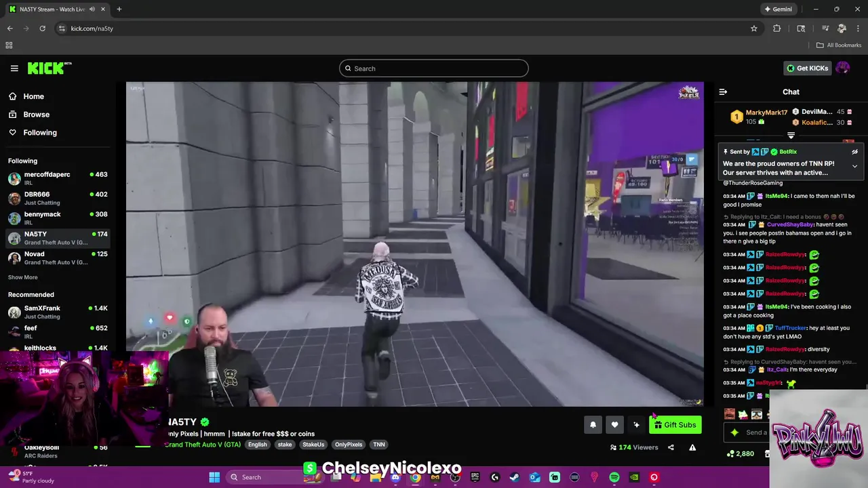Open a new browser tab
The height and width of the screenshot is (488, 868).
(119, 9)
